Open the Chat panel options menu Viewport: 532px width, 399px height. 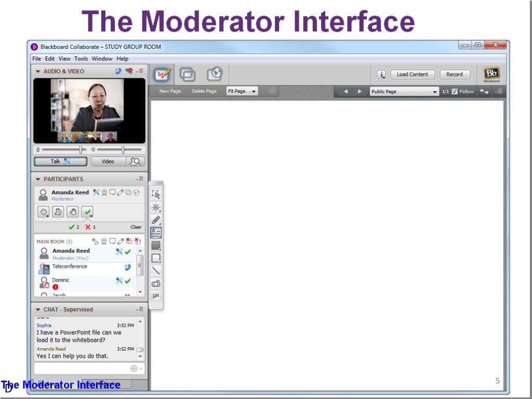point(140,309)
